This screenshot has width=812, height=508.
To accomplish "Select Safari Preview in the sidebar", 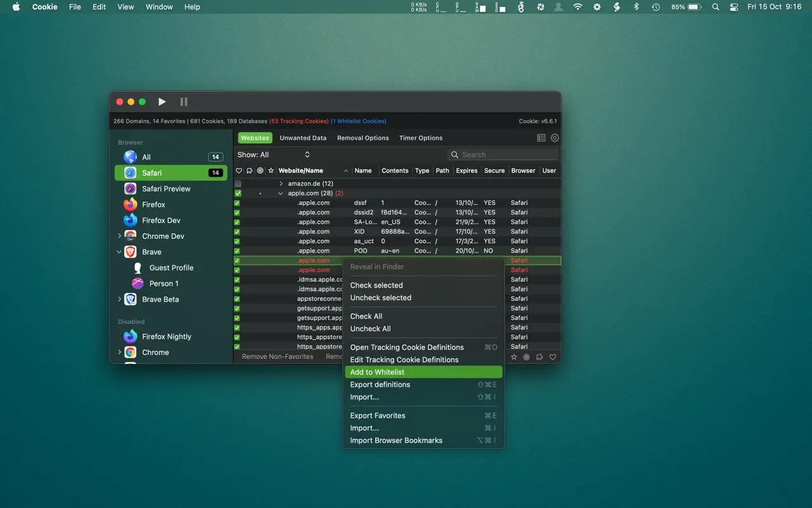I will (x=165, y=189).
